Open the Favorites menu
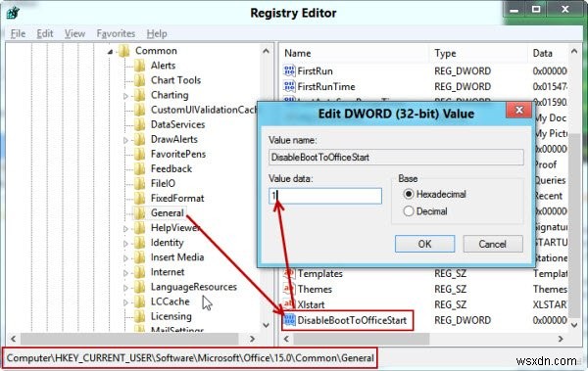 click(x=116, y=33)
